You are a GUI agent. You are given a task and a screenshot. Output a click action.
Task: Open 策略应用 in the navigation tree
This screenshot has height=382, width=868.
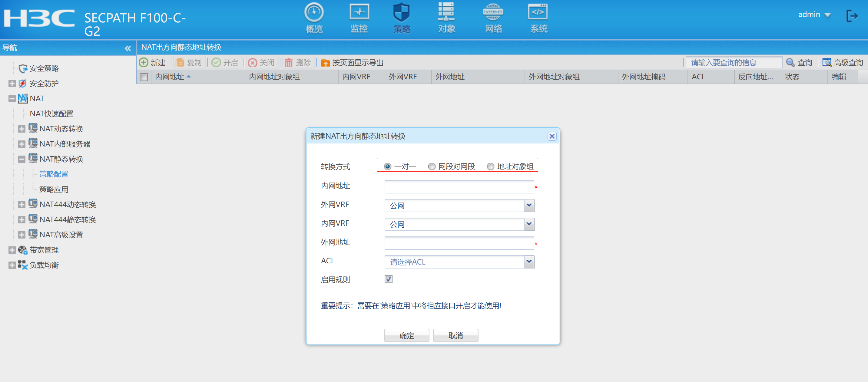(54, 189)
